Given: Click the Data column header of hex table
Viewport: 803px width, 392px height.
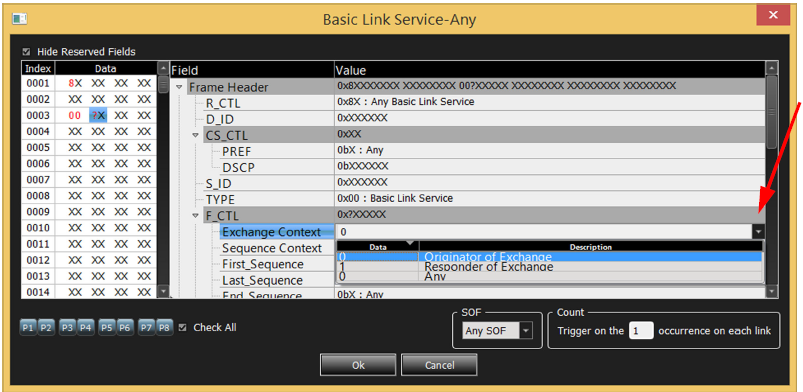Looking at the screenshot, I should (105, 69).
